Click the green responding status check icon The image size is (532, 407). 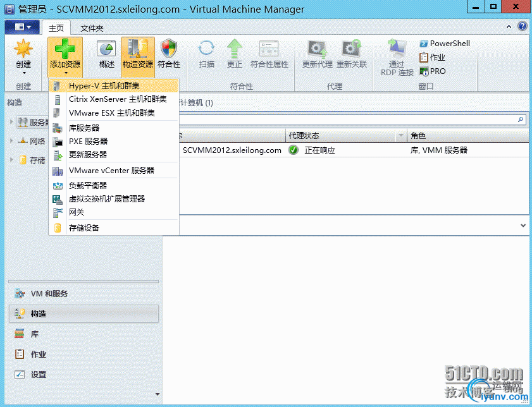294,150
